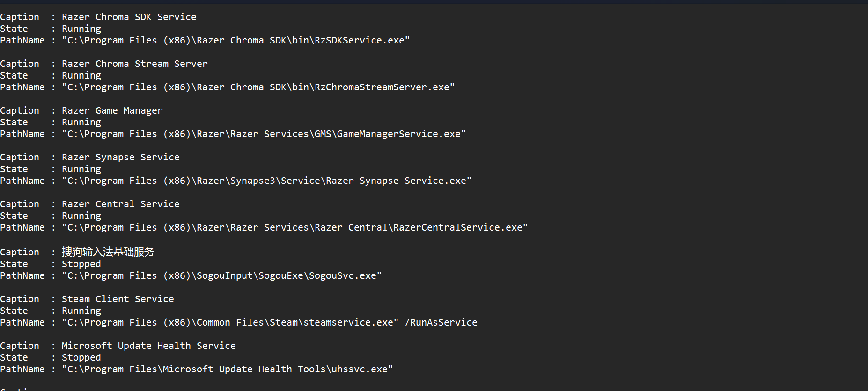
Task: Click the Razer Central Service caption text
Action: click(x=120, y=204)
